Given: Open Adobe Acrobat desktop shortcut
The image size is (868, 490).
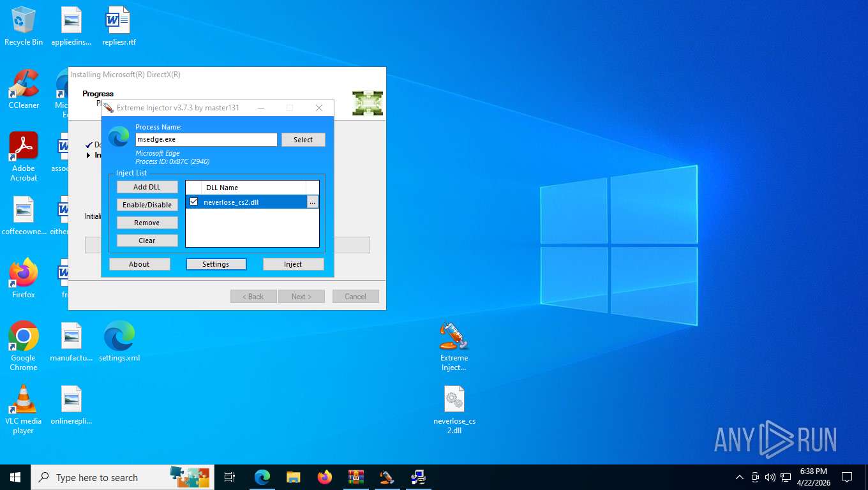Looking at the screenshot, I should (x=24, y=157).
